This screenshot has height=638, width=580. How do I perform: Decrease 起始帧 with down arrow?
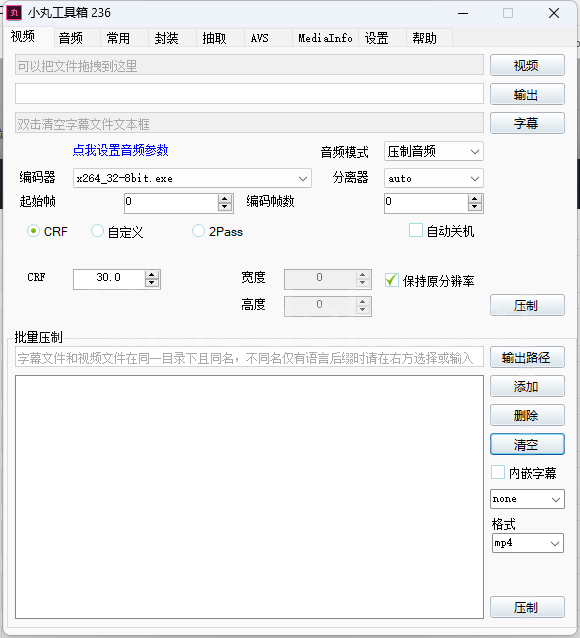(225, 207)
